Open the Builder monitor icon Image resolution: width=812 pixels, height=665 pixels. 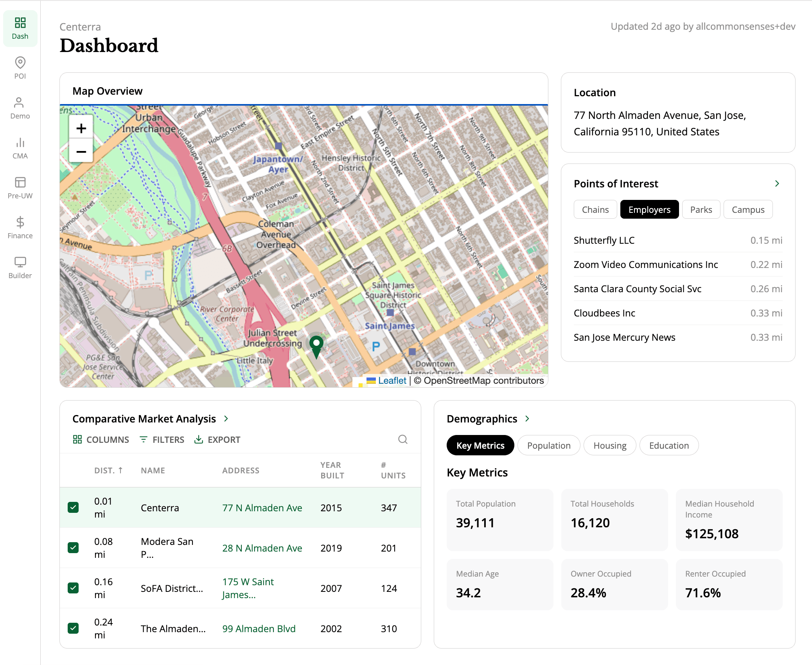click(20, 268)
